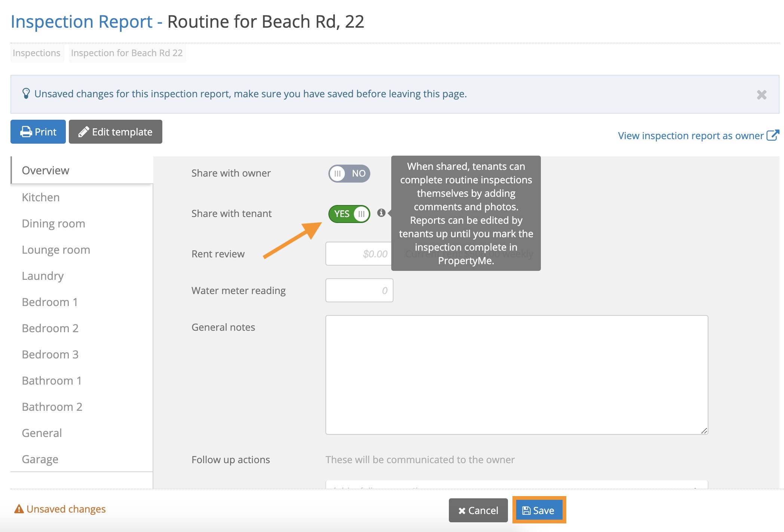This screenshot has width=784, height=532.
Task: Click the Inspection Report title link
Action: click(82, 22)
